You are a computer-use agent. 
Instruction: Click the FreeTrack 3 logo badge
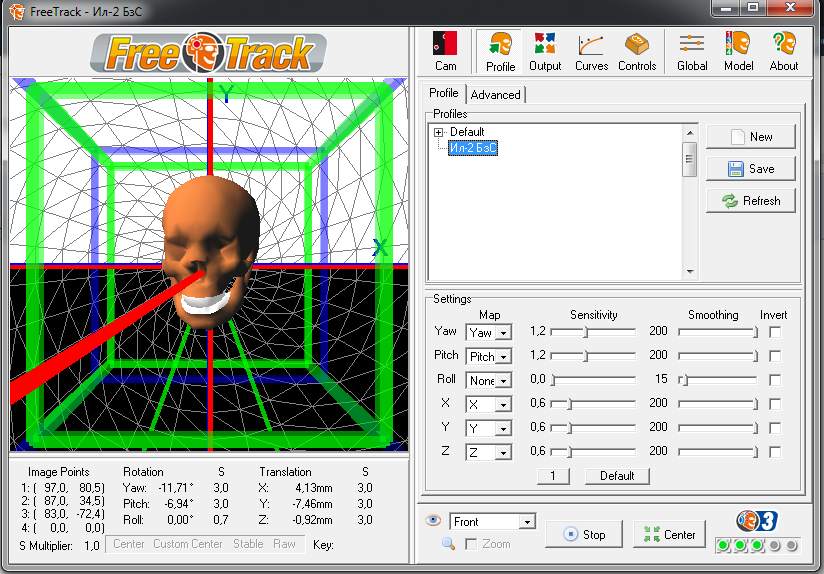pyautogui.click(x=756, y=521)
